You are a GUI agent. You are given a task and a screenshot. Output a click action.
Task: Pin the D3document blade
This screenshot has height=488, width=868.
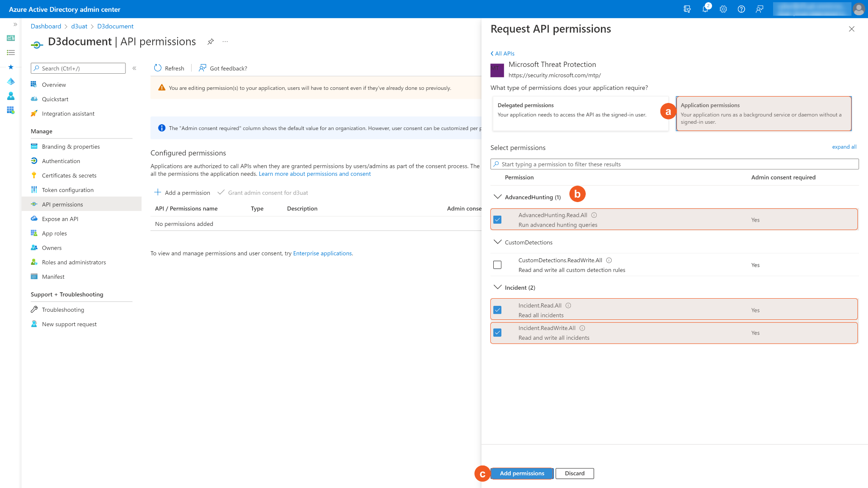click(211, 42)
